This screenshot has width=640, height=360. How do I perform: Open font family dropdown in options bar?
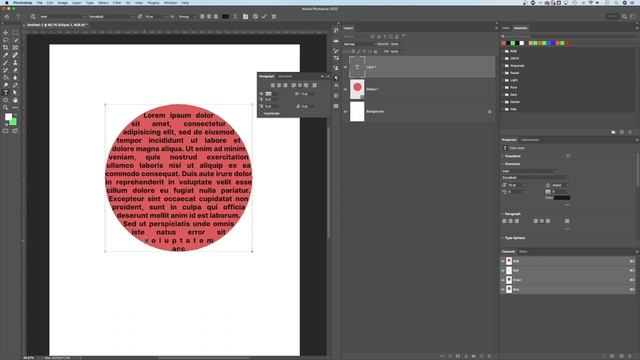[x=63, y=17]
